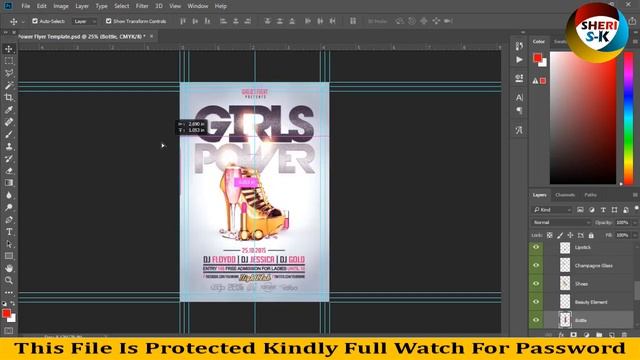This screenshot has height=360, width=640.
Task: Pick a color in the Color panel field
Action: click(582, 118)
